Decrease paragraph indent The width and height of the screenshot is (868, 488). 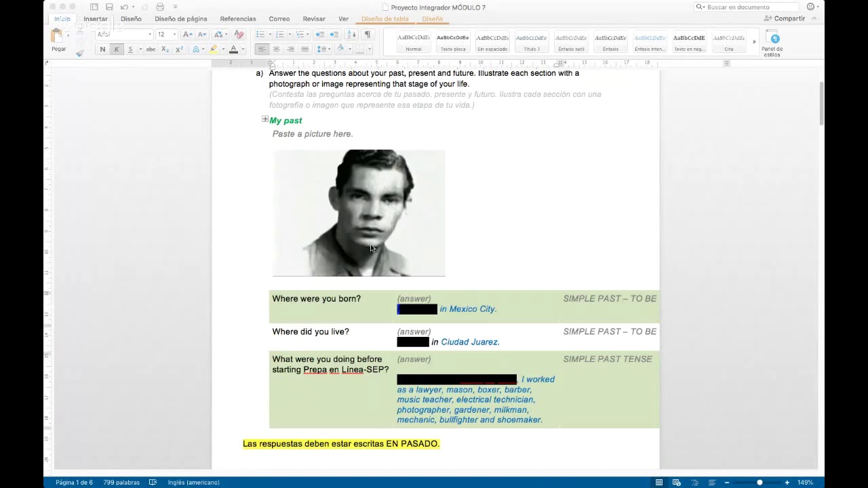tap(319, 34)
